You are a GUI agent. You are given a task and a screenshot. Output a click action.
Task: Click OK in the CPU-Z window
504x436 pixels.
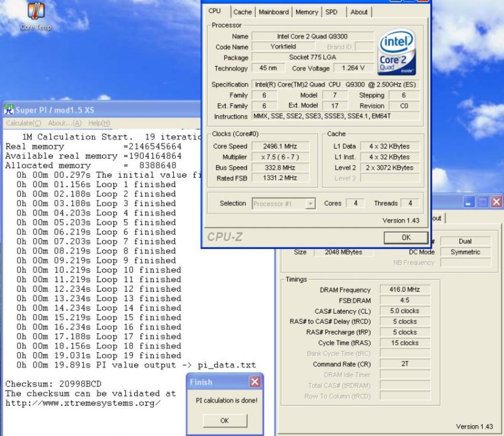click(x=406, y=238)
